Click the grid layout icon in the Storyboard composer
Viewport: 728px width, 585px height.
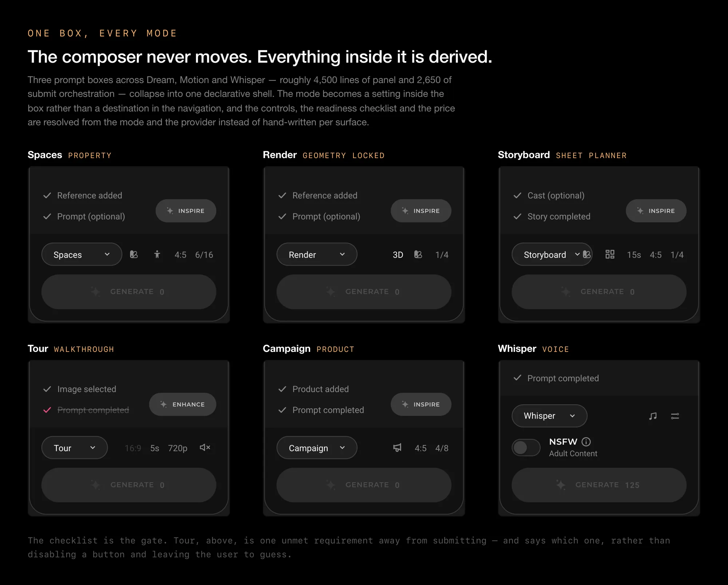(610, 254)
